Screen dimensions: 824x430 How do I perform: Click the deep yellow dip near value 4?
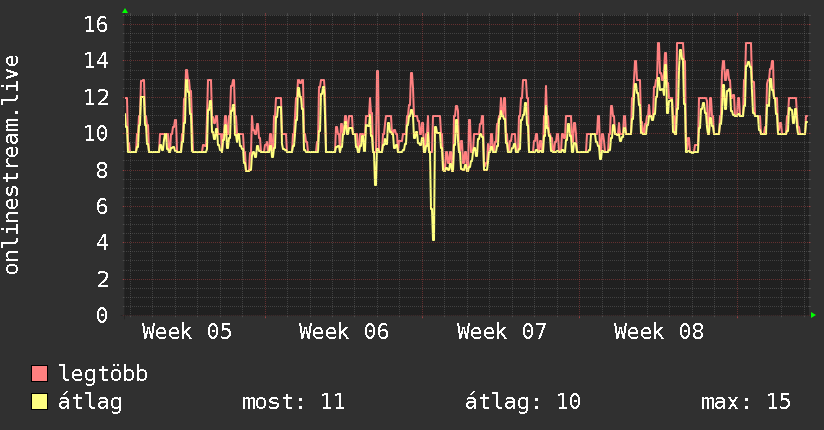(x=433, y=238)
